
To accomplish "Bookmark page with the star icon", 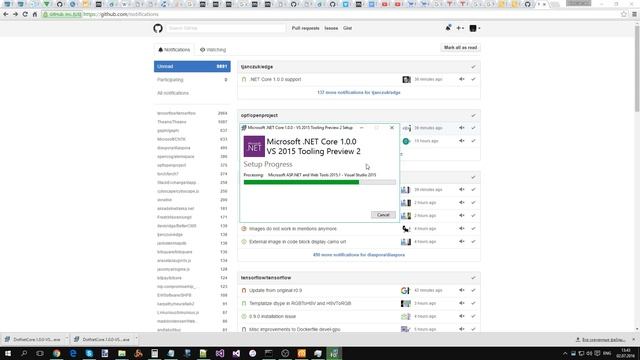I will pyautogui.click(x=624, y=14).
